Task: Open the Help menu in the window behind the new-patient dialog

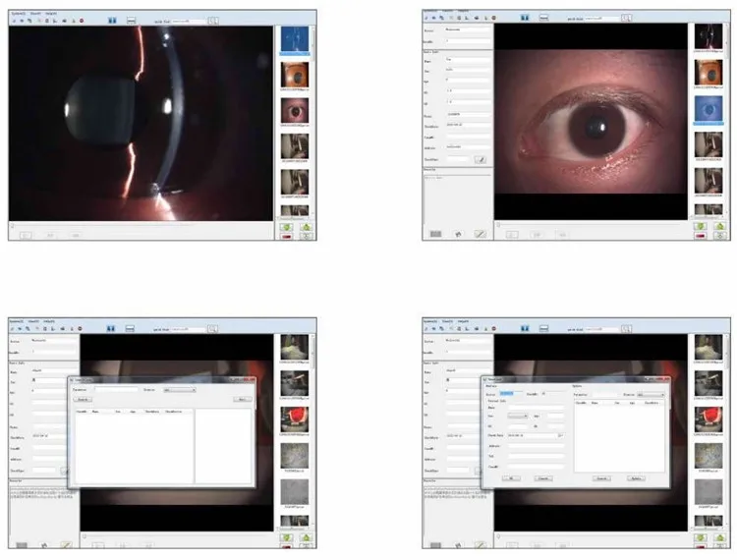Action: pos(464,322)
